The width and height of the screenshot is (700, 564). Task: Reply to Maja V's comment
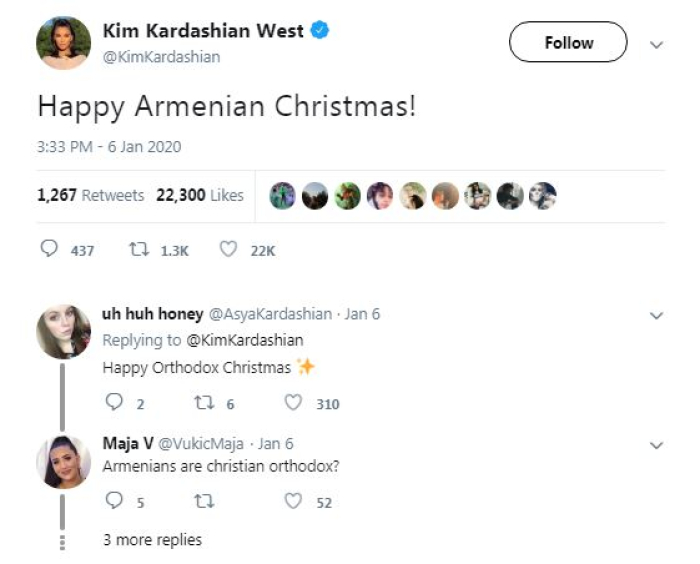(x=113, y=502)
